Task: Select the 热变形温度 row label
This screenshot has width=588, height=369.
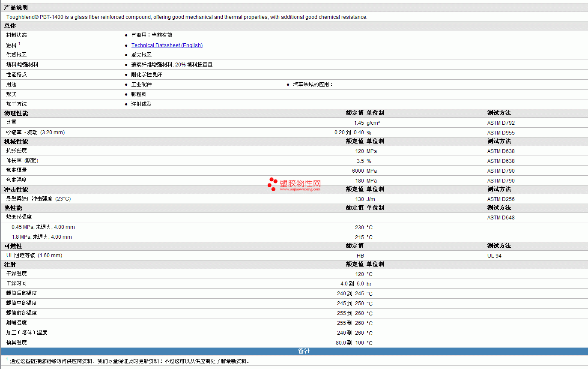Action: (19, 217)
